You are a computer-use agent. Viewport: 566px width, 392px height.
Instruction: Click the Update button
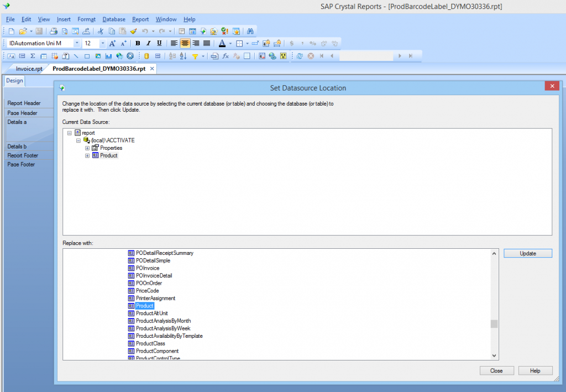click(x=528, y=253)
